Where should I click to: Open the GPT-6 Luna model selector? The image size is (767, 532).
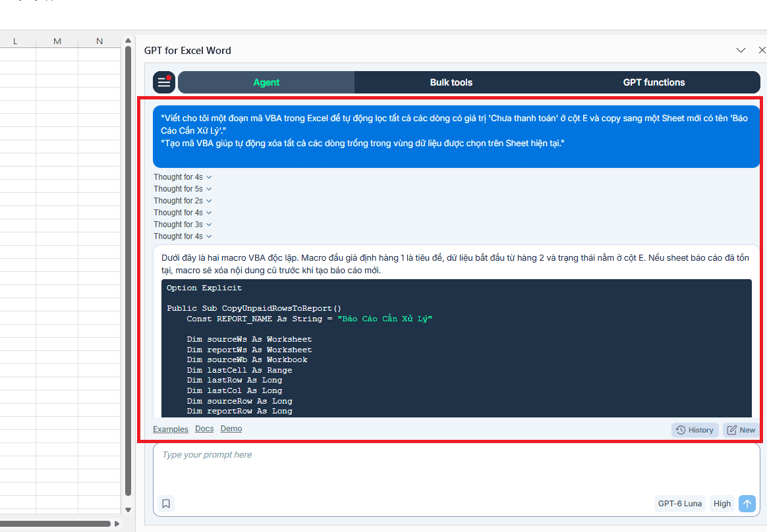pos(679,504)
